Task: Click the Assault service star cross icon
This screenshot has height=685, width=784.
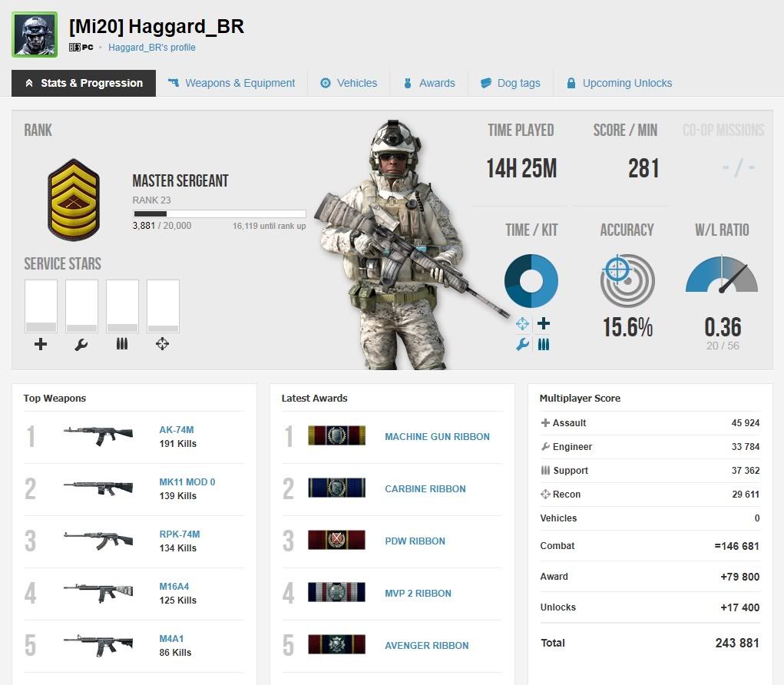Action: tap(41, 344)
